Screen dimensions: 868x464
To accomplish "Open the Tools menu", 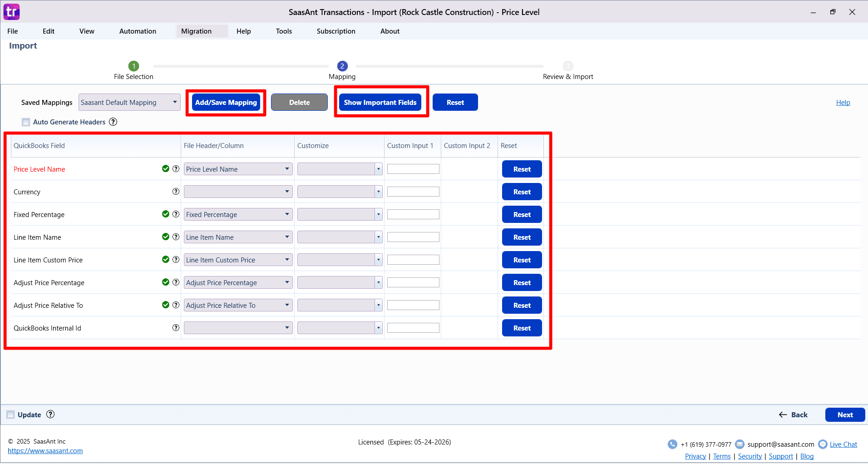I will pos(284,31).
